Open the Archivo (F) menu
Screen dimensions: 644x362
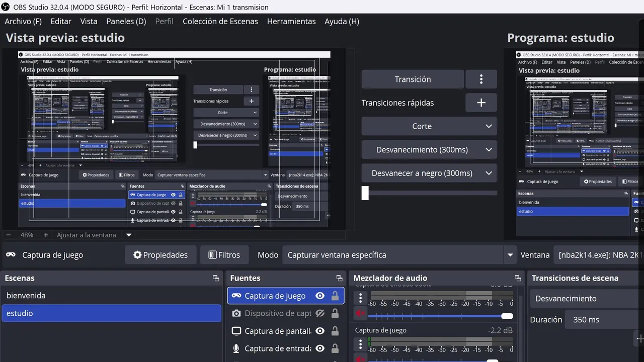click(x=23, y=21)
